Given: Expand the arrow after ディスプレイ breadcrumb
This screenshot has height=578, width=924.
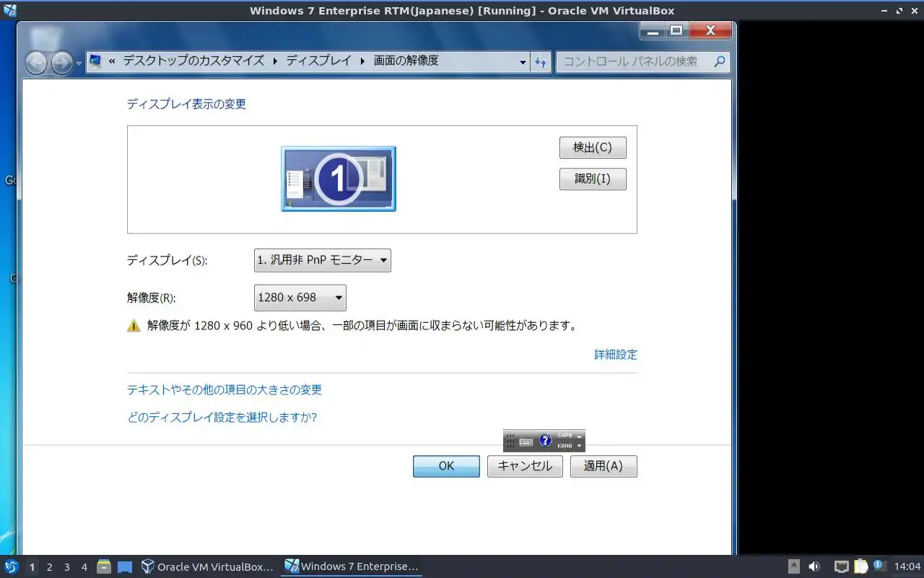Looking at the screenshot, I should click(x=362, y=61).
